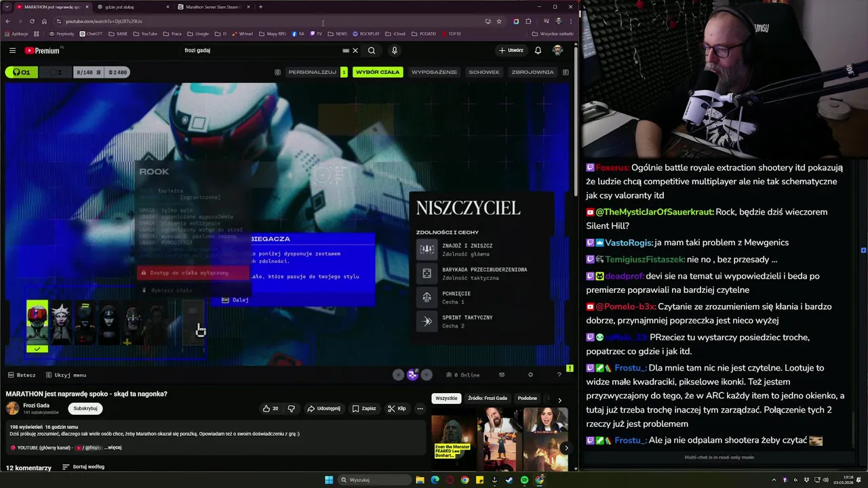
Task: Start voice search with microphone icon
Action: click(394, 50)
